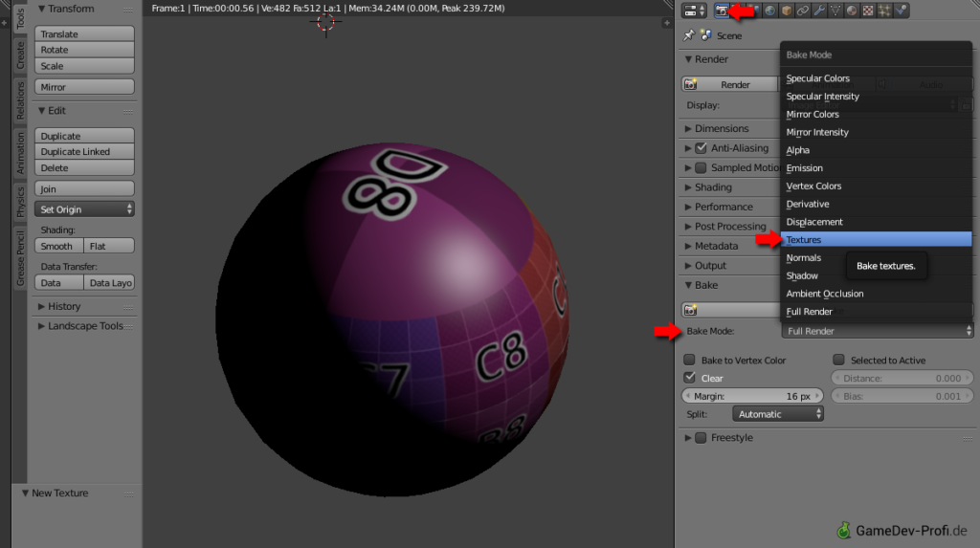Open the Particles sparkle tab
The image size is (980, 548).
883,11
